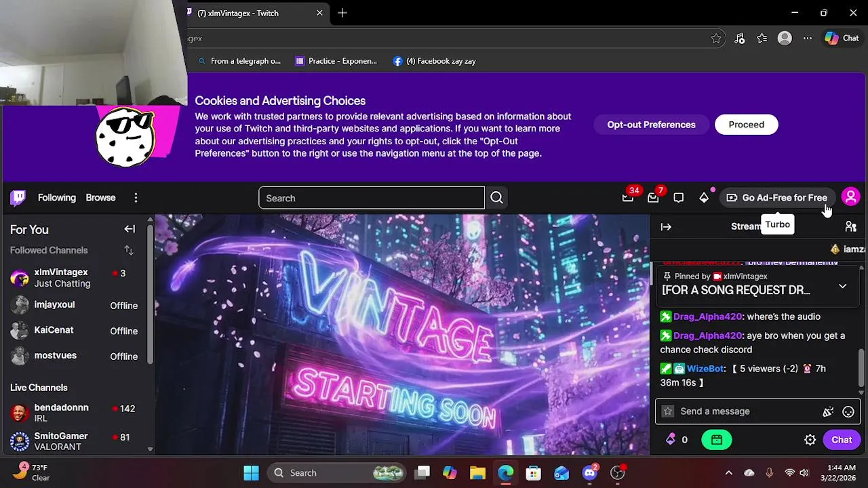
Task: Collapse the For You sidebar
Action: coord(130,229)
